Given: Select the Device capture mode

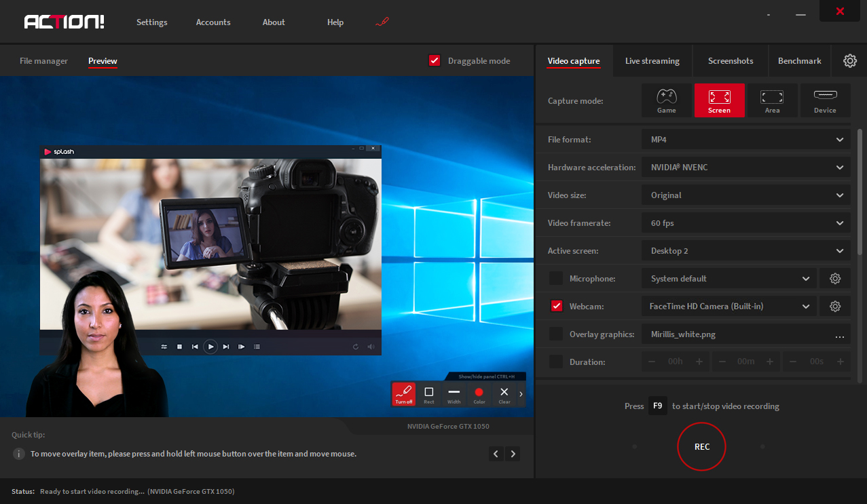Looking at the screenshot, I should pyautogui.click(x=825, y=100).
